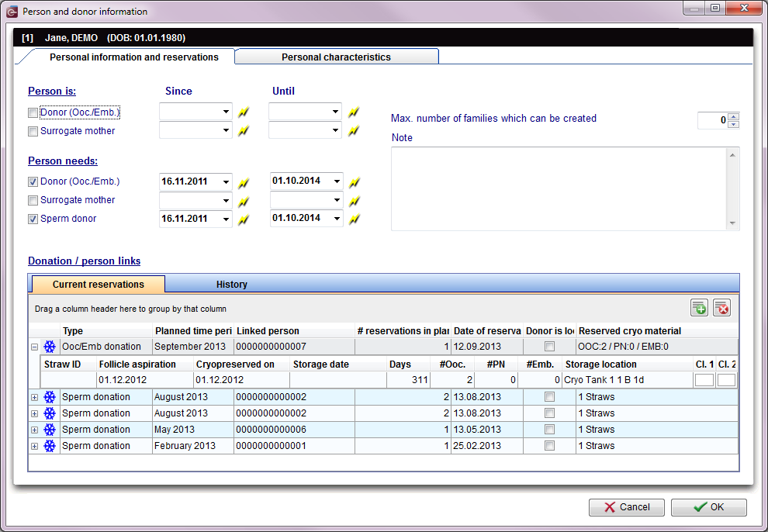
Task: Sort by the Type column header
Action: (106, 331)
